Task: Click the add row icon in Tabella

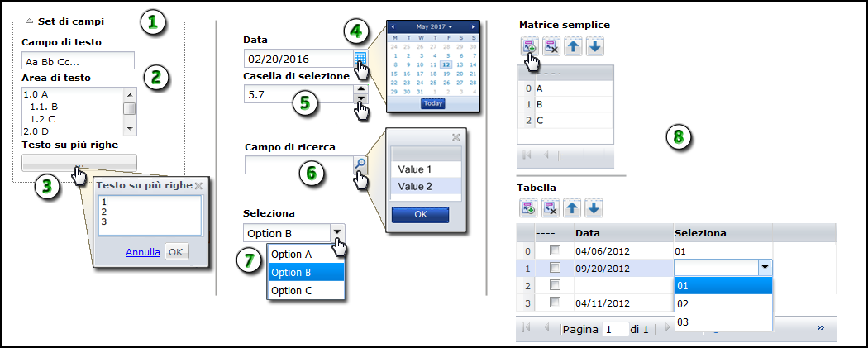Action: [528, 208]
